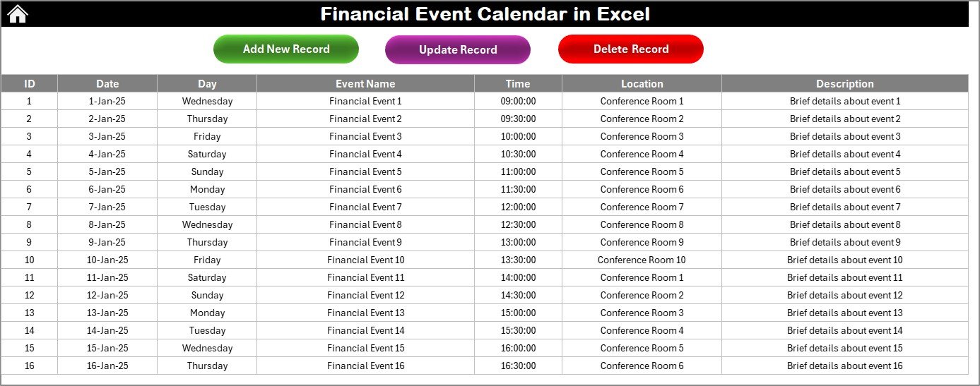The image size is (980, 386).
Task: Click the 5-Jan-25 date cell
Action: coord(107,171)
